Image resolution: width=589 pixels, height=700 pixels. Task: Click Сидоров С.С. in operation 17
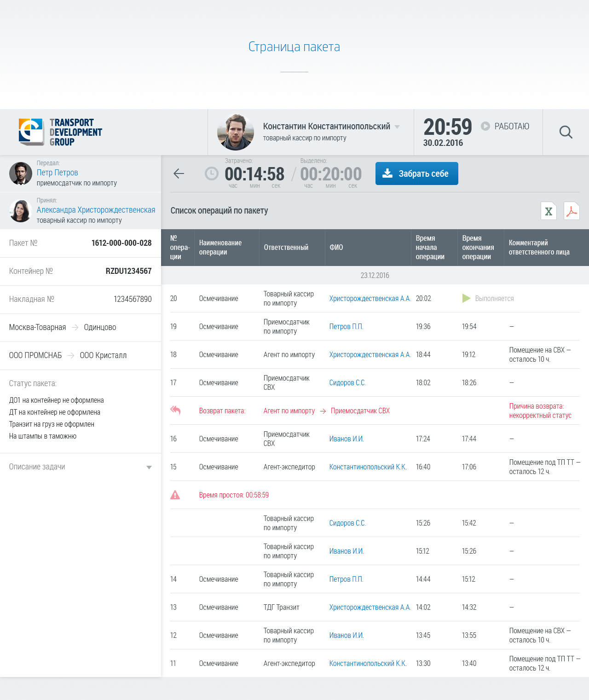(x=347, y=383)
